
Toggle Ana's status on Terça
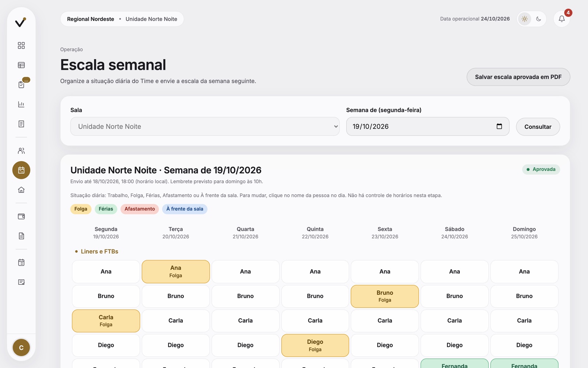[176, 272]
